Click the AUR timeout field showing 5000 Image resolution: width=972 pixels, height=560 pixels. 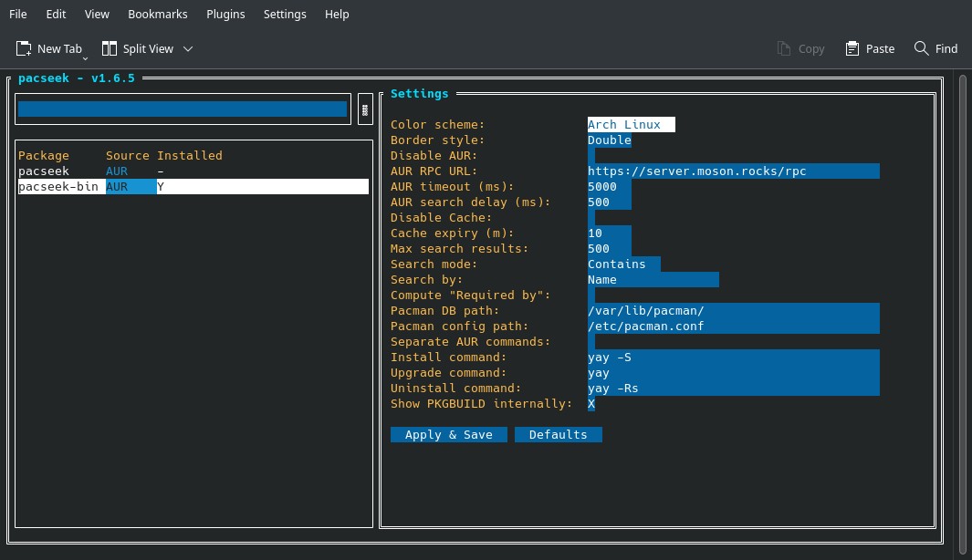click(x=610, y=186)
